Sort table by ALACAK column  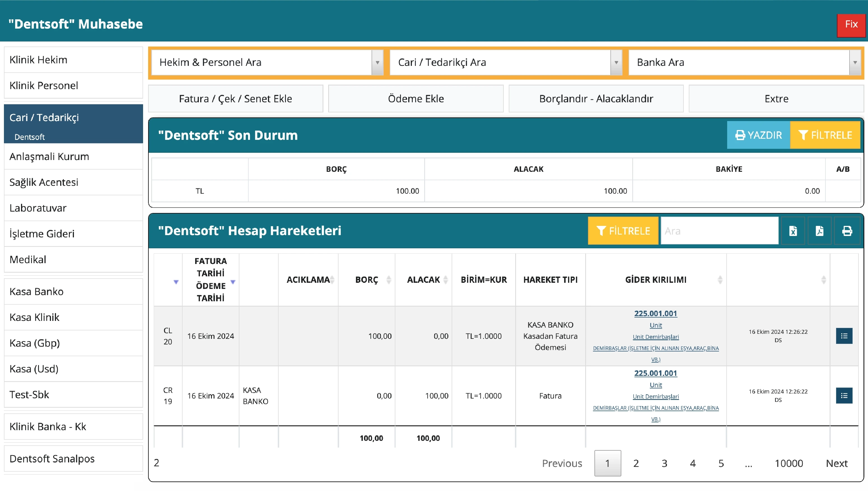pos(423,280)
